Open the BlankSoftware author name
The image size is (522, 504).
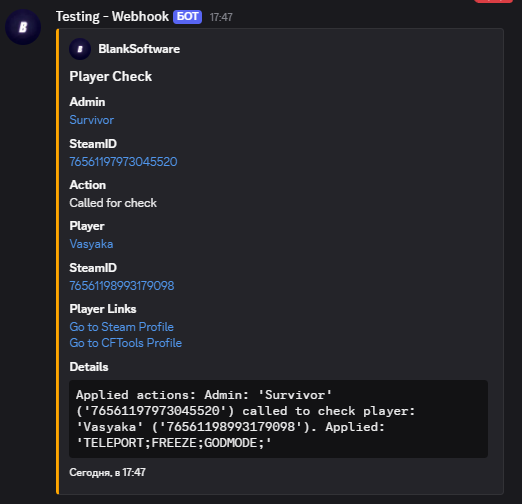point(139,49)
